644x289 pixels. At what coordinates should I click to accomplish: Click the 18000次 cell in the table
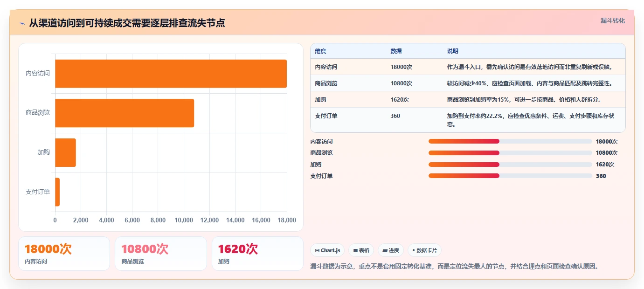(x=401, y=67)
